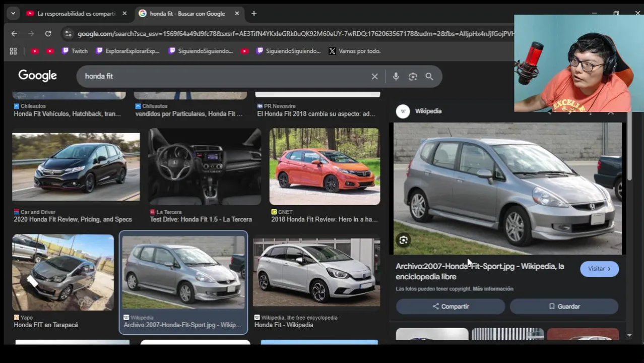Open the X Vamos por todo bookmark
Image resolution: width=644 pixels, height=363 pixels.
point(354,51)
